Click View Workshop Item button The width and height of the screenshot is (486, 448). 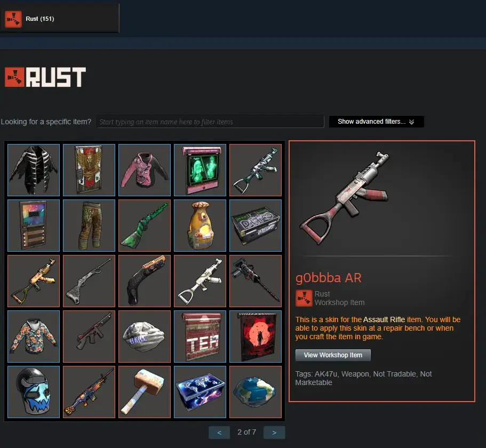click(x=333, y=355)
